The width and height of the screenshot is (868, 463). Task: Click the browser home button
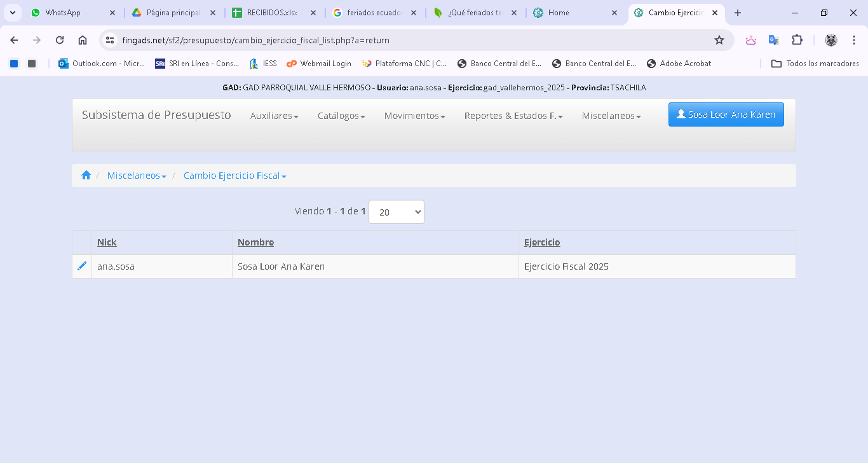pos(83,40)
